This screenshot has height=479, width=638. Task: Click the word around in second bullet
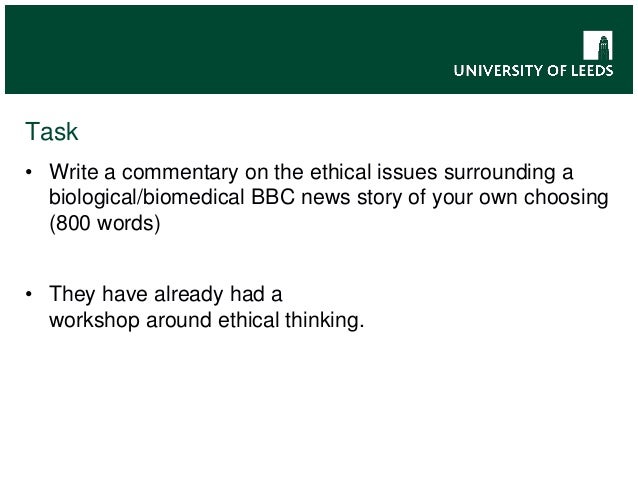point(179,320)
